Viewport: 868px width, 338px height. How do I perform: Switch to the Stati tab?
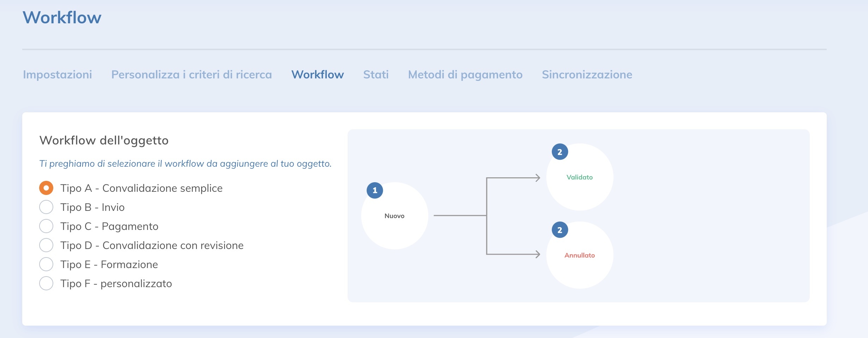(376, 75)
